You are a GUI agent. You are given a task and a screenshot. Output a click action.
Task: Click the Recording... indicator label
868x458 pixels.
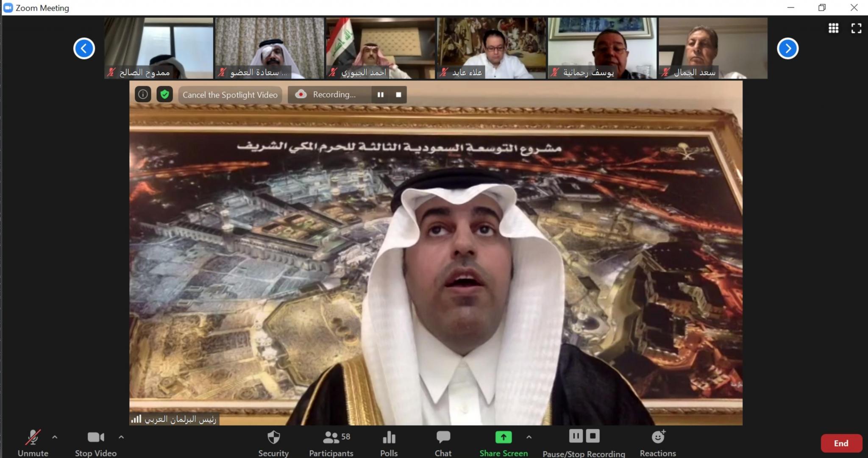coord(334,94)
